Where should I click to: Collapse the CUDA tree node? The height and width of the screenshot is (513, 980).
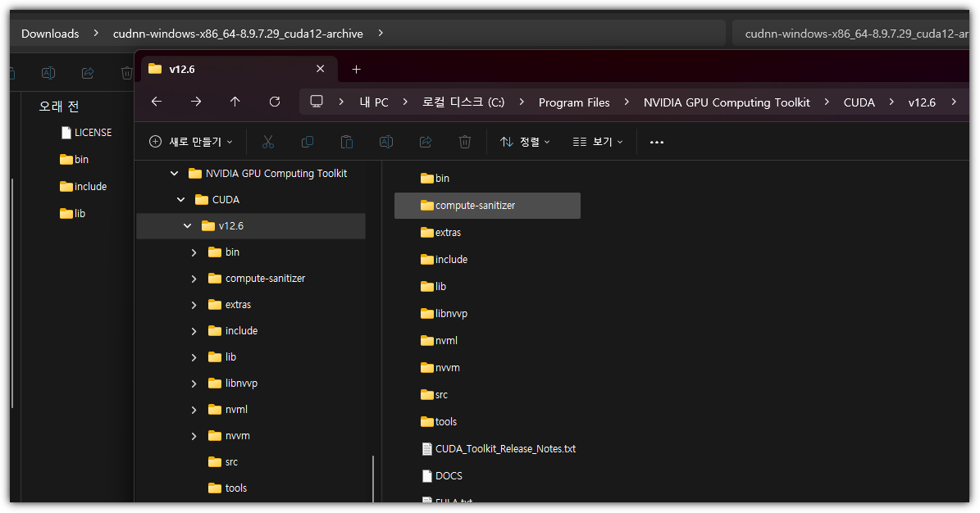point(180,199)
